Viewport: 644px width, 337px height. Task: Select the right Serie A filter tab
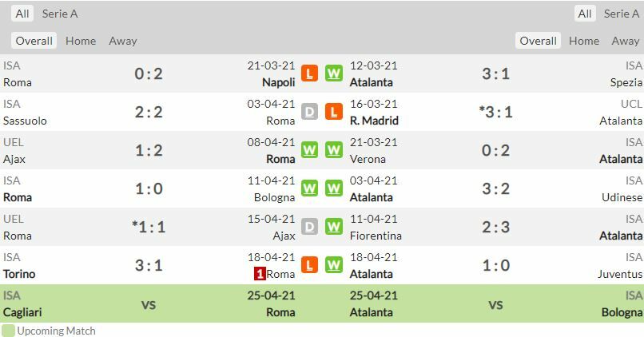coord(622,14)
